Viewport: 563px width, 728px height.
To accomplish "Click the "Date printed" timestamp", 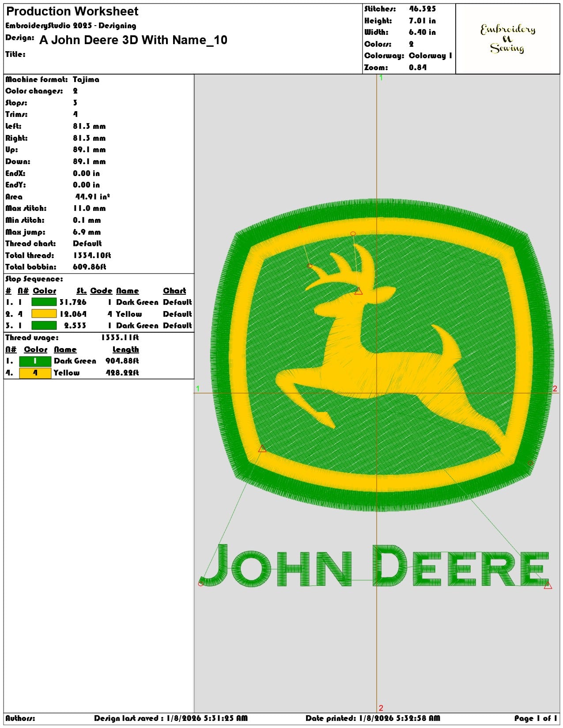I will (373, 718).
